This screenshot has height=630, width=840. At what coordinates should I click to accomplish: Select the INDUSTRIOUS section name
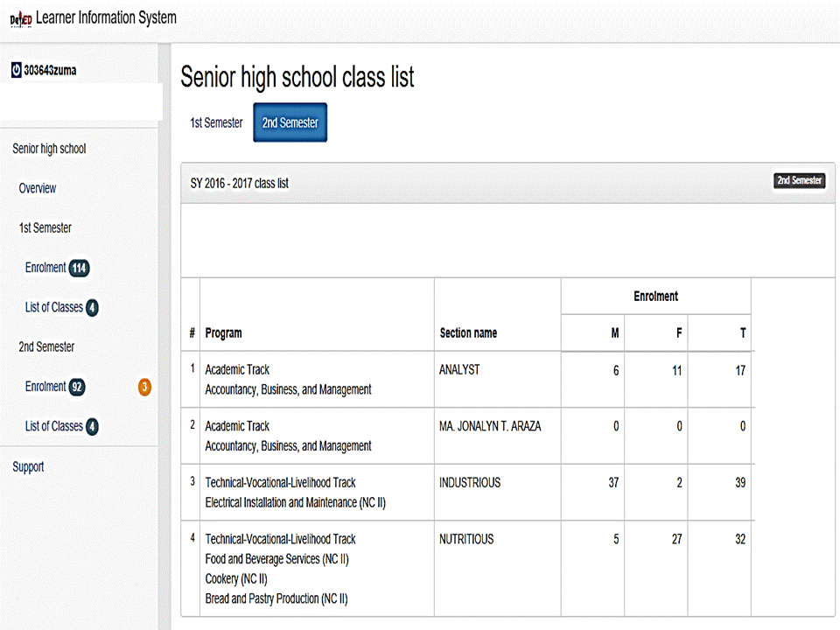click(470, 483)
